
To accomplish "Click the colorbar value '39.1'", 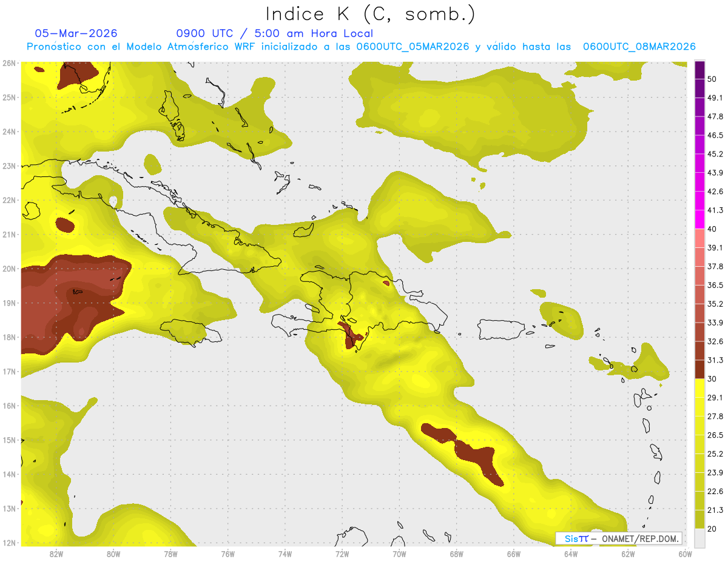I will point(715,248).
